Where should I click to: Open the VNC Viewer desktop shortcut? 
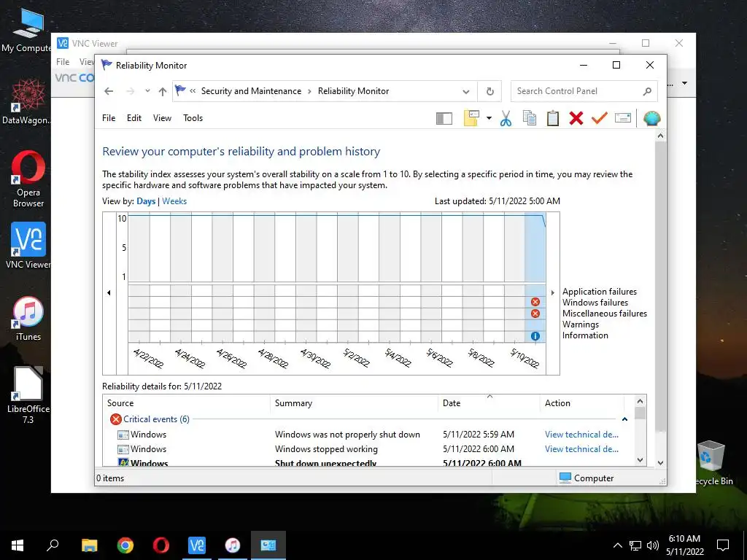click(28, 245)
